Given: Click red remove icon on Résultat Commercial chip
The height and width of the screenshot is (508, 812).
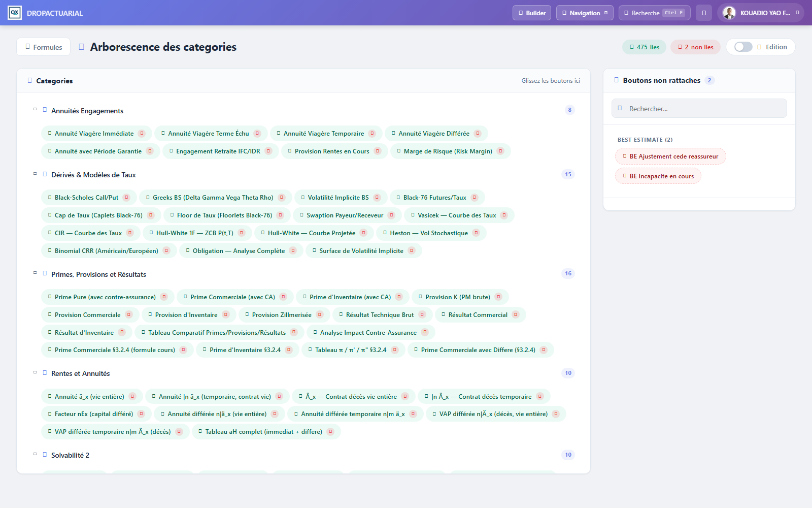Looking at the screenshot, I should [x=516, y=315].
